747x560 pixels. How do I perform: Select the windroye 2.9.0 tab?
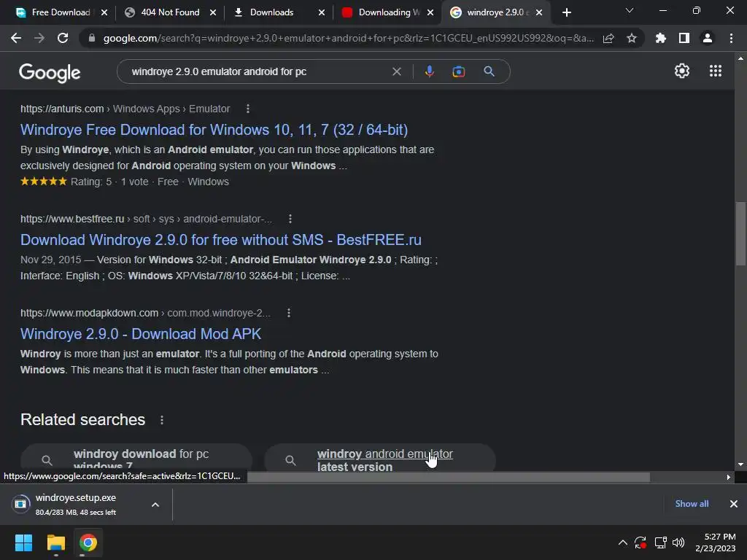coord(495,12)
